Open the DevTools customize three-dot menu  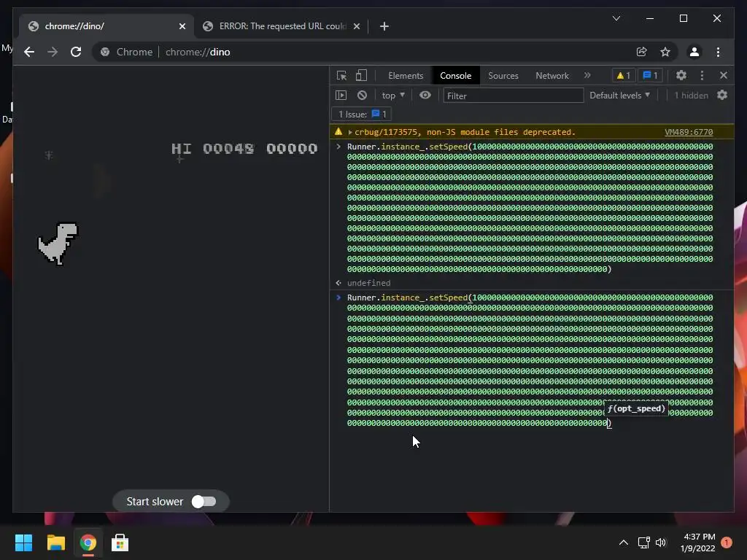[702, 75]
